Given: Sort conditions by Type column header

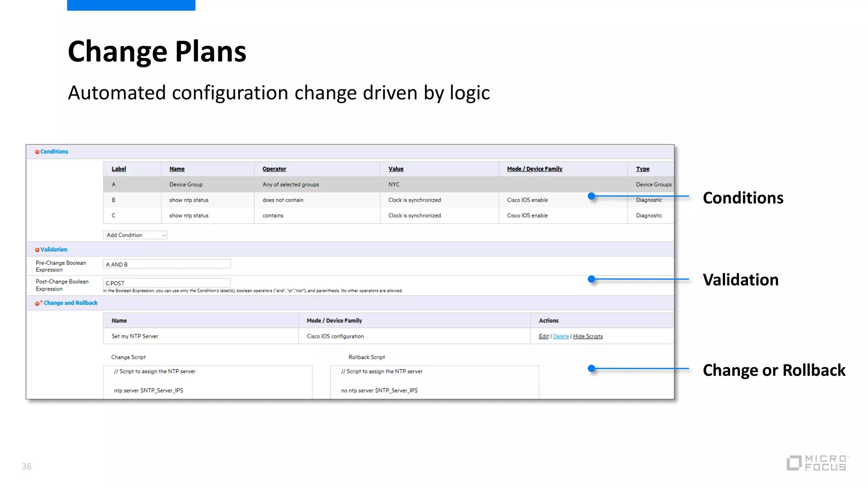Looking at the screenshot, I should 643,169.
